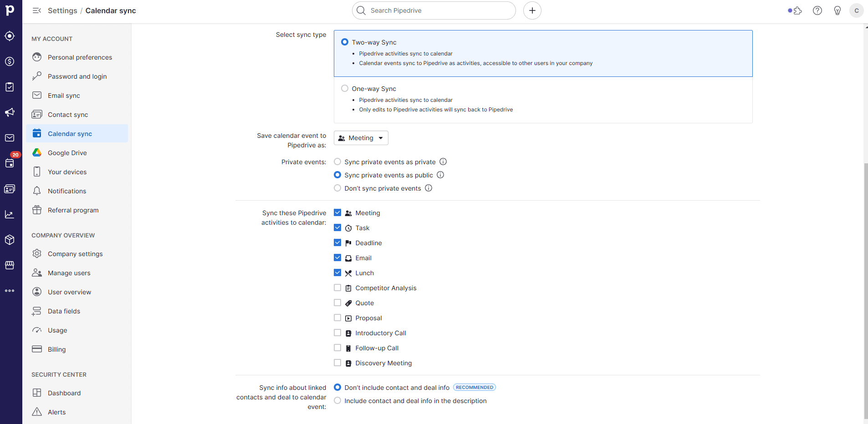Open Contact sync settings
868x424 pixels.
(77, 115)
